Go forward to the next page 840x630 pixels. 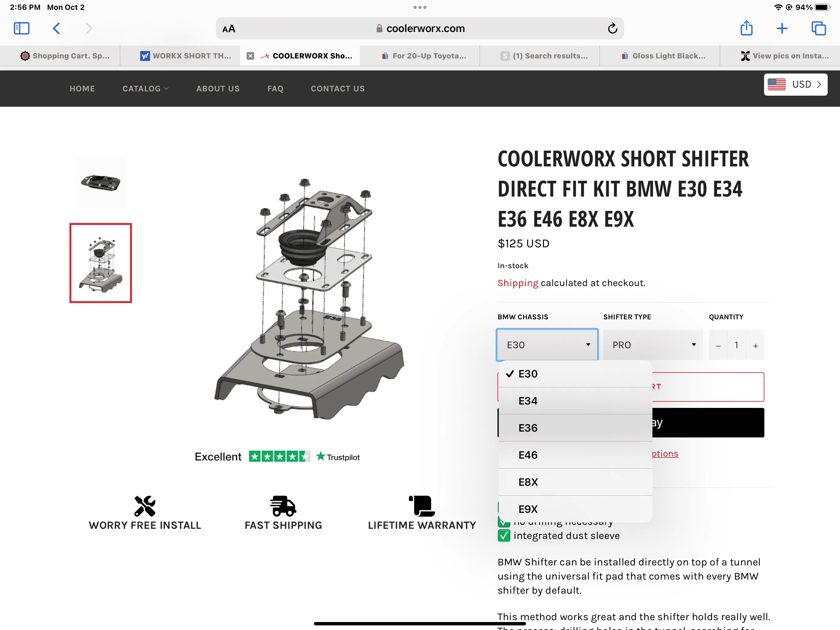(x=89, y=29)
